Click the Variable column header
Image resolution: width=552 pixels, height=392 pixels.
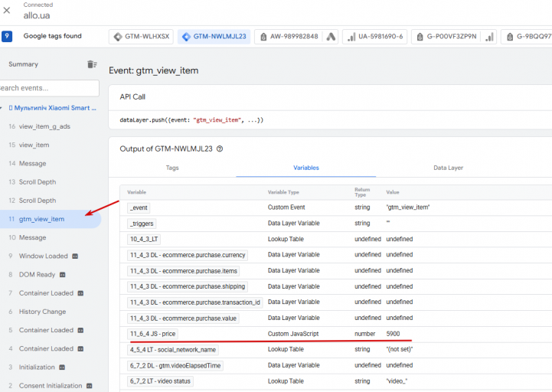(136, 192)
